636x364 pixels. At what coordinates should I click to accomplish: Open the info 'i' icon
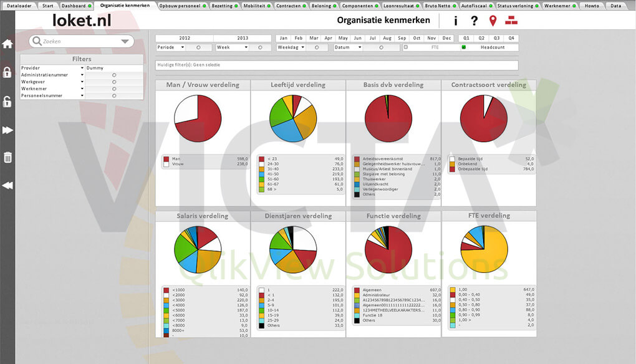tap(456, 21)
